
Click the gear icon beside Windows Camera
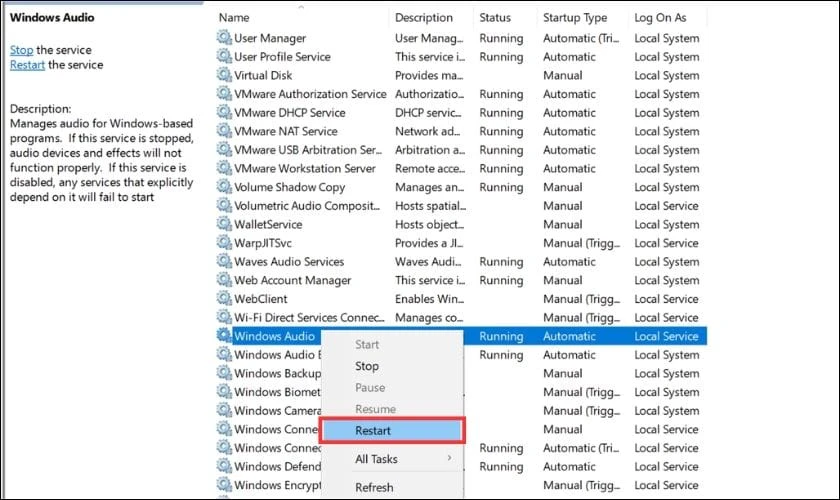(x=224, y=410)
